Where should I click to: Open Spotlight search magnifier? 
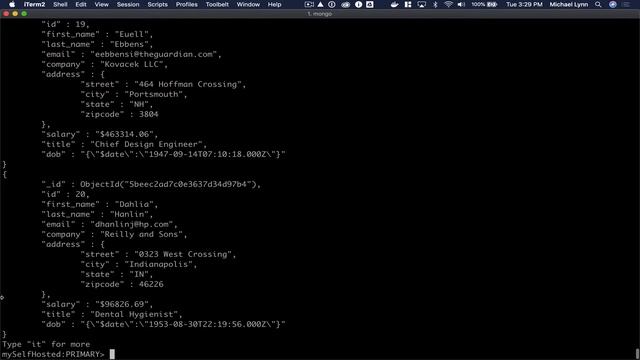(598, 4)
